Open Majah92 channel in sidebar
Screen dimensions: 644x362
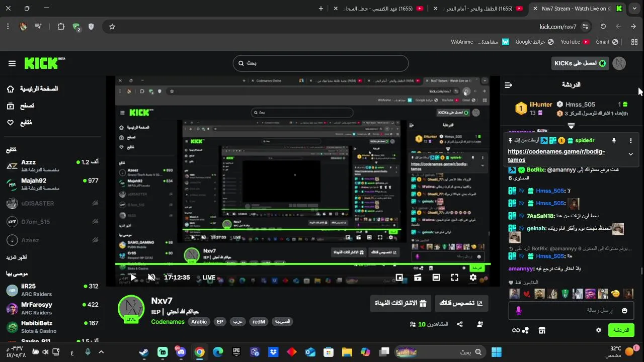[x=52, y=185]
